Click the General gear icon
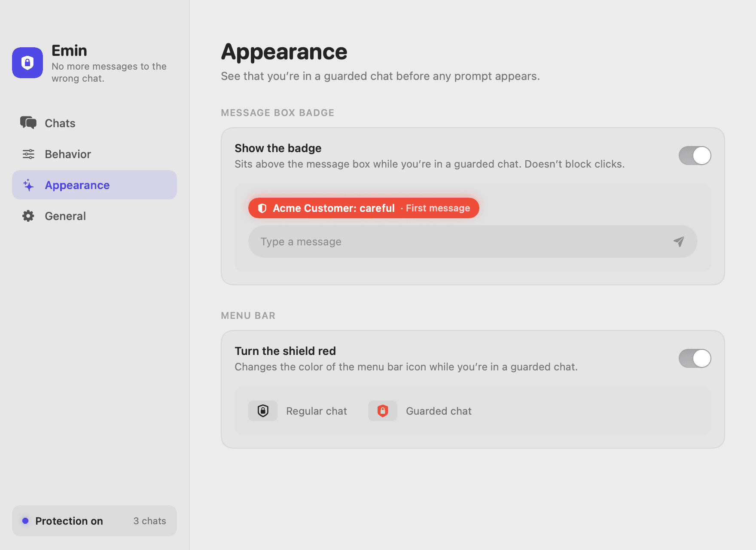This screenshot has height=550, width=756. tap(28, 216)
